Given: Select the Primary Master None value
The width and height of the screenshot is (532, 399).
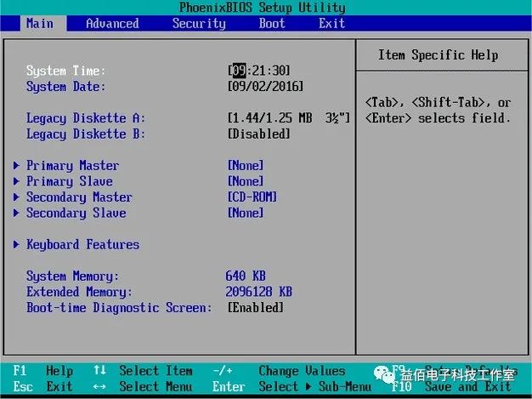Looking at the screenshot, I should [x=246, y=165].
